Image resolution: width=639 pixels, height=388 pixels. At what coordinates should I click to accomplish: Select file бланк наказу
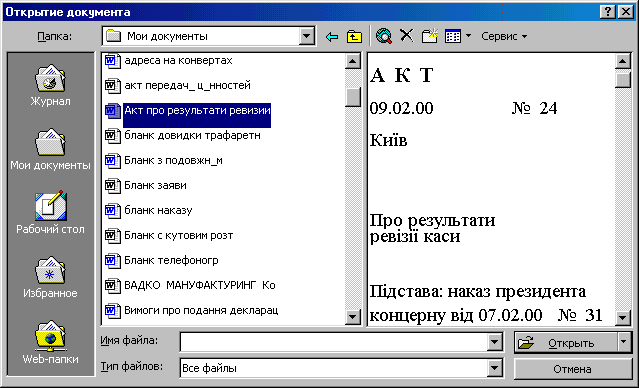pos(158,210)
